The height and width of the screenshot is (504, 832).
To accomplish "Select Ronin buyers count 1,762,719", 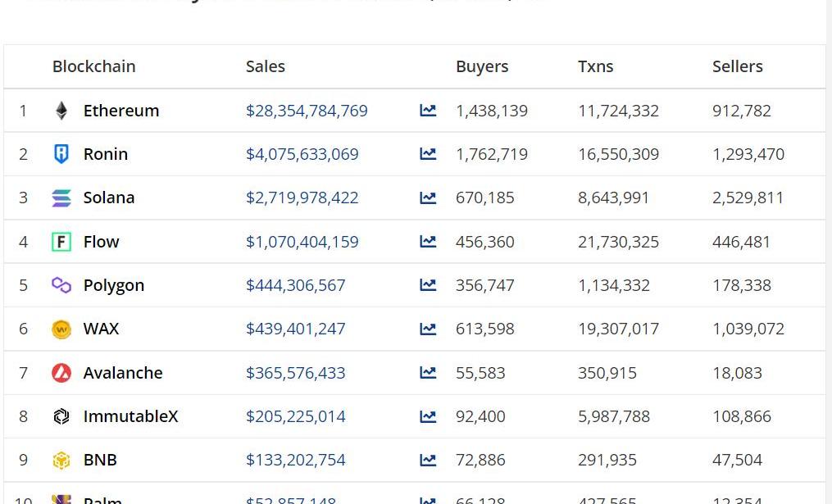I will pos(492,154).
